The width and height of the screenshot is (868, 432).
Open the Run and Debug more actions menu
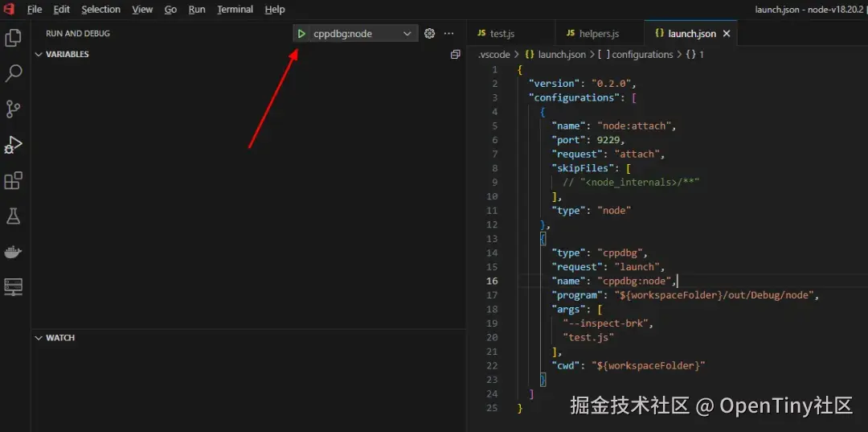449,34
